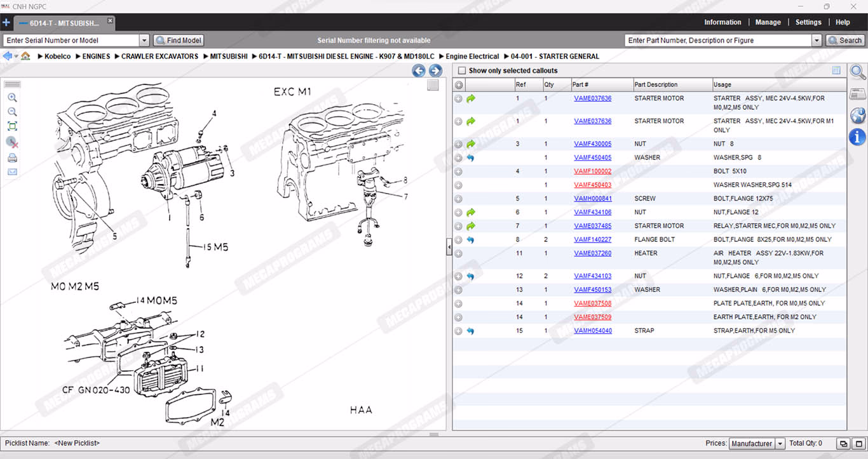Print the starter diagram
Image resolution: width=868 pixels, height=459 pixels.
[12, 158]
